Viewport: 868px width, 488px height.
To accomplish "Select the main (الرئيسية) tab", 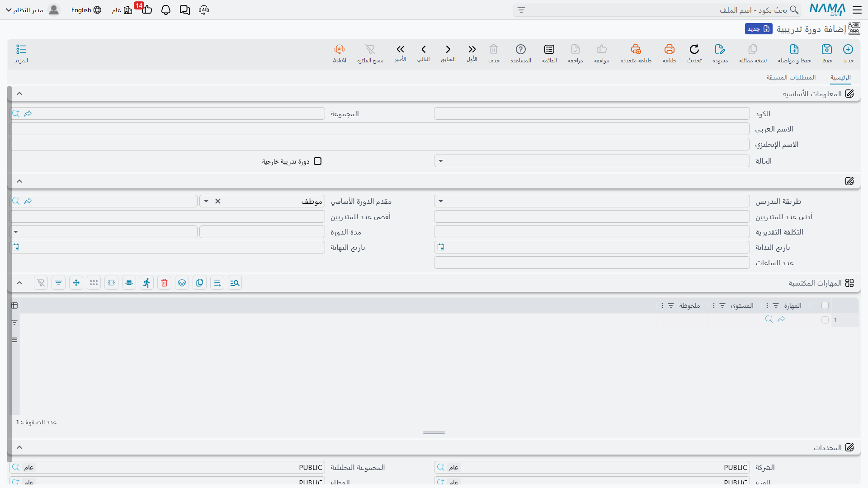I will tap(840, 78).
